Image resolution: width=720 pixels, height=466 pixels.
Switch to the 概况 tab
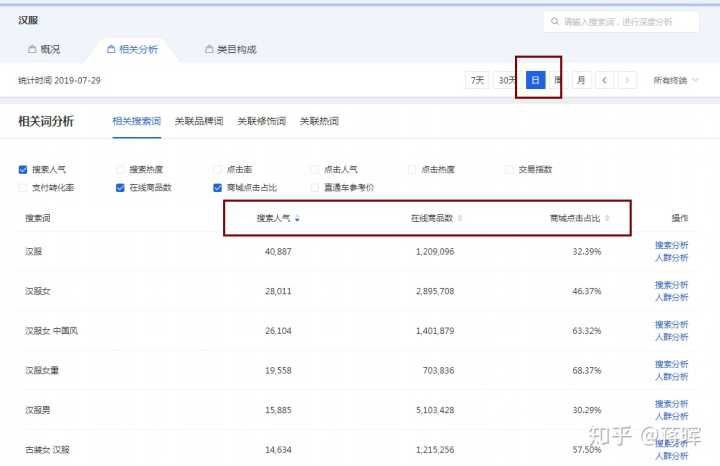43,49
